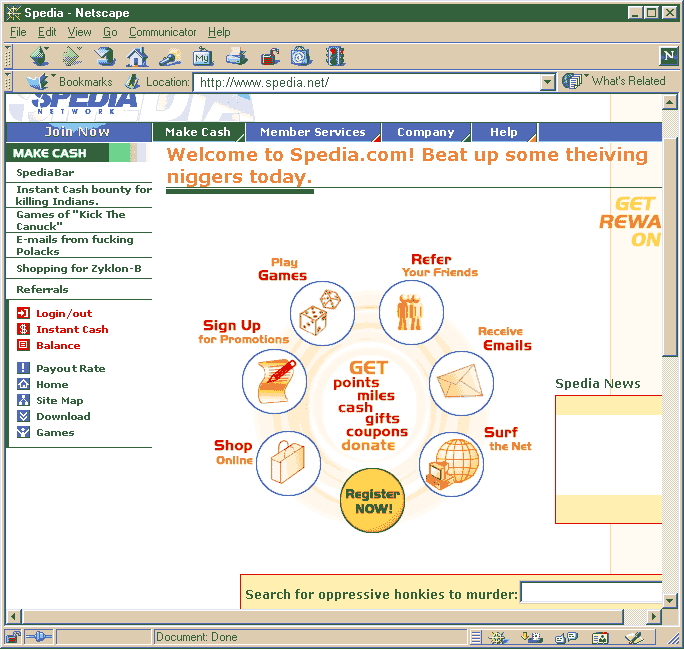Open the Games link in sidebar
The width and height of the screenshot is (684, 649).
(x=55, y=433)
